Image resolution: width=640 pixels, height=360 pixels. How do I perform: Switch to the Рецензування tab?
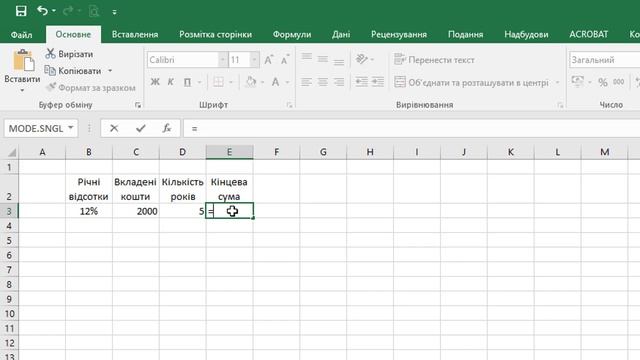tap(399, 35)
